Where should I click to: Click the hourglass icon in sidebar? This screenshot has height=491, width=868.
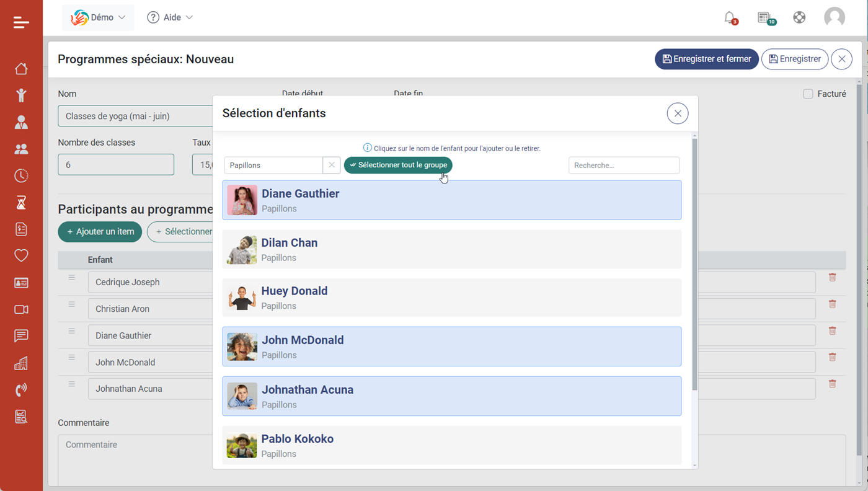click(21, 202)
